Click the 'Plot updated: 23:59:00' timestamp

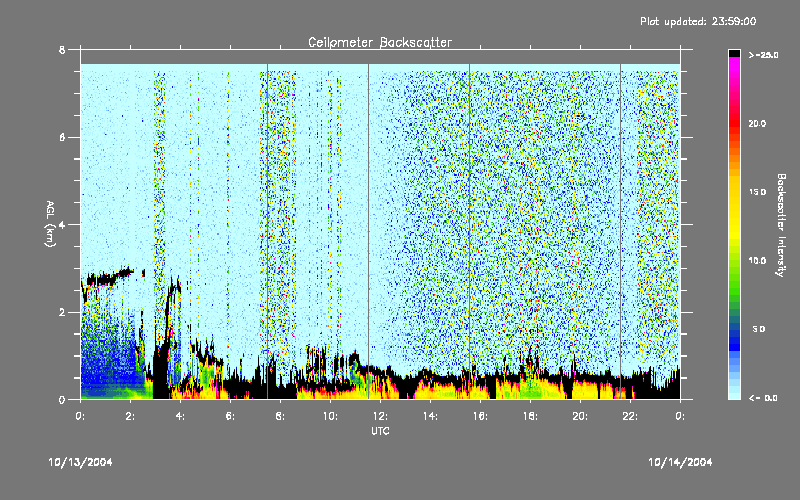(x=698, y=21)
